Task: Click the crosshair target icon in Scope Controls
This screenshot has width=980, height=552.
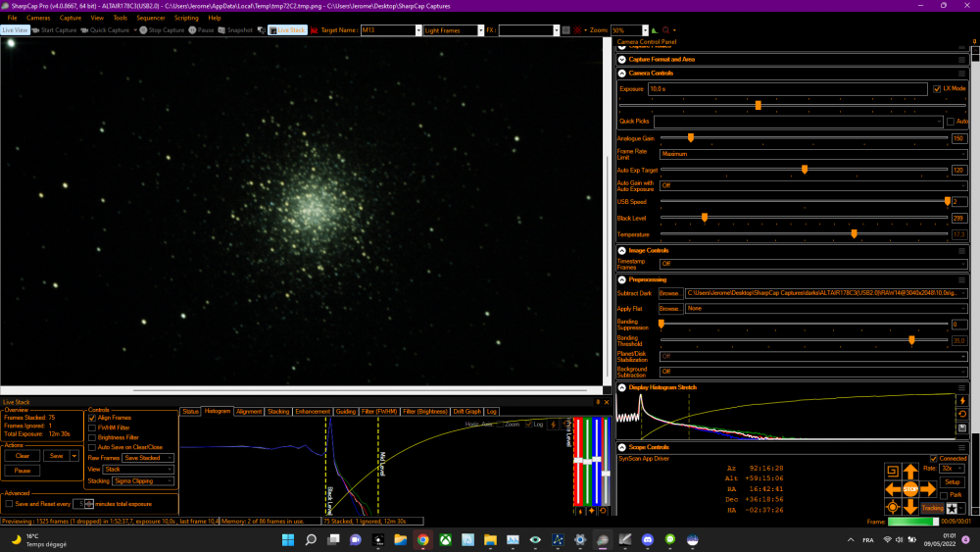Action: coord(893,507)
